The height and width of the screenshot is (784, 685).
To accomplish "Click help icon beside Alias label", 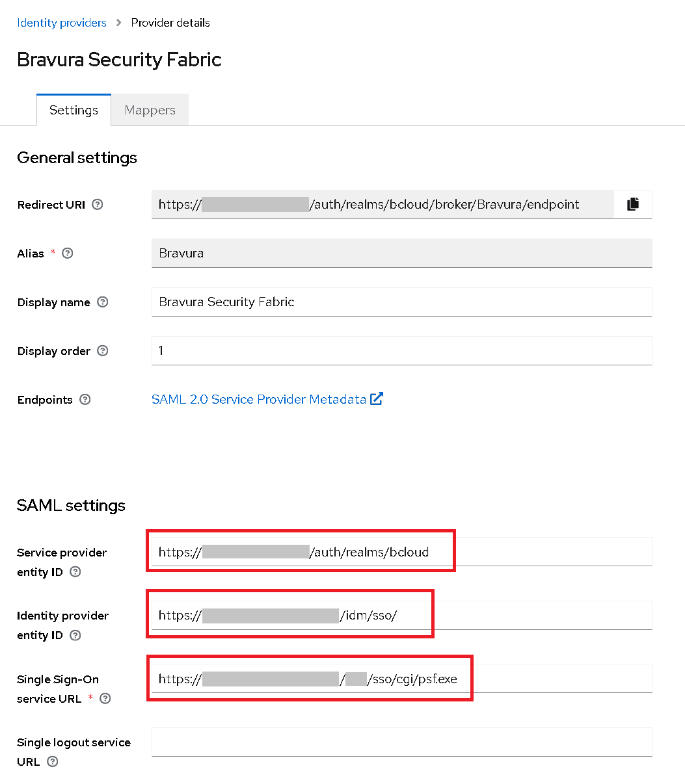I will [67, 254].
